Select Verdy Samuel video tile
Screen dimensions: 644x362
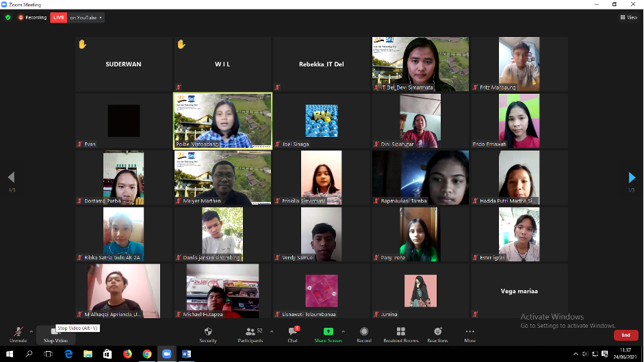tap(321, 234)
